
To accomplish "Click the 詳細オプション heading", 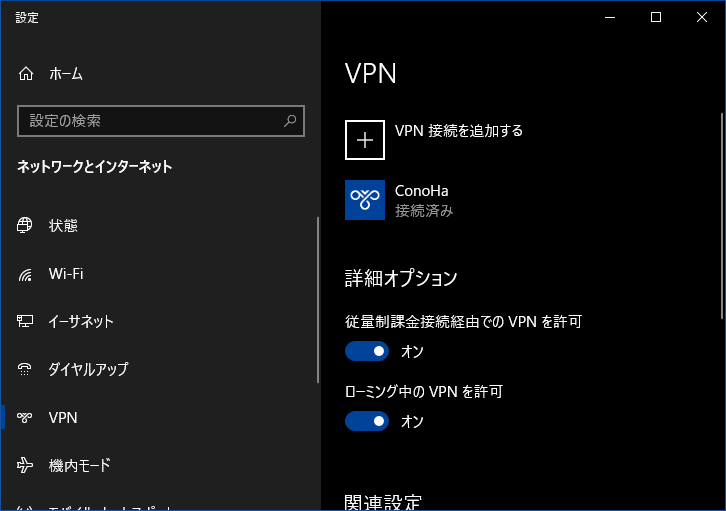I will tap(401, 278).
